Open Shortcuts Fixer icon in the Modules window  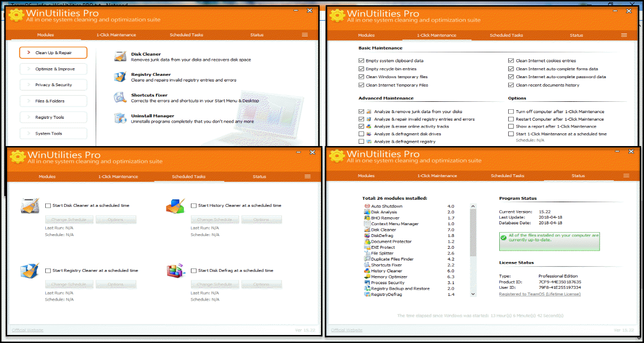pos(120,98)
